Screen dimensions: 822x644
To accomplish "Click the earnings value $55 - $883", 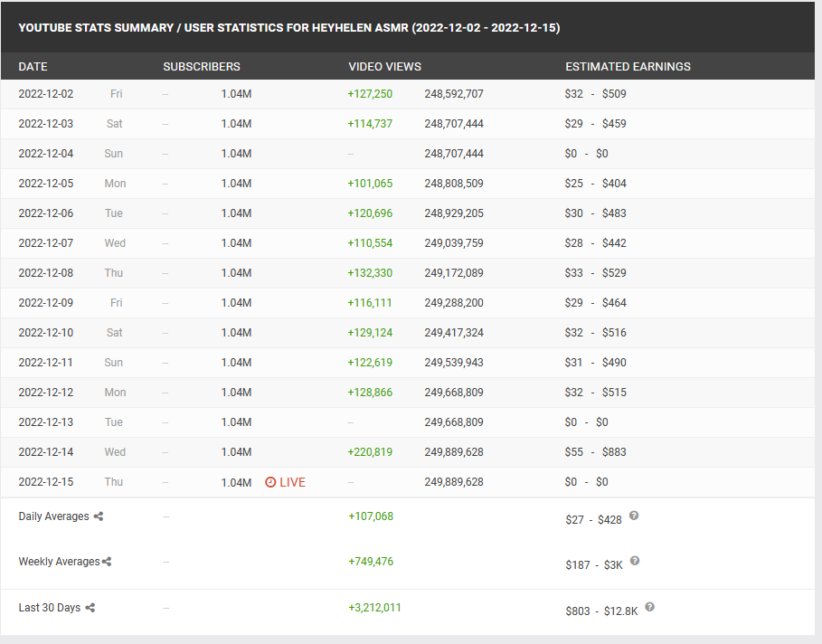I will click(x=596, y=452).
